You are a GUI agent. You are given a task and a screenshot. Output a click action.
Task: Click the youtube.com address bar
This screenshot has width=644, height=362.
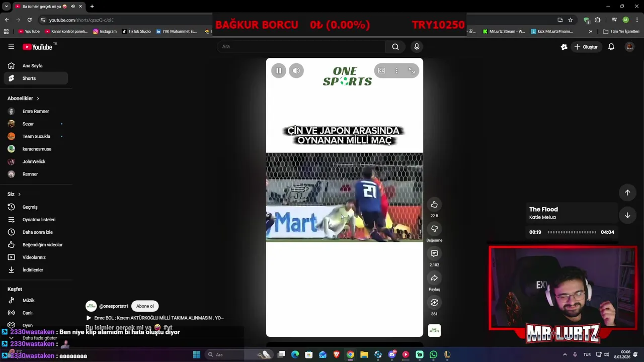coord(81,20)
